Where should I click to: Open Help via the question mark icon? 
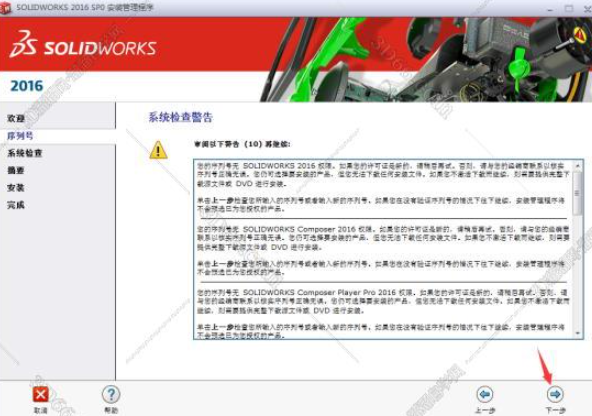111,394
